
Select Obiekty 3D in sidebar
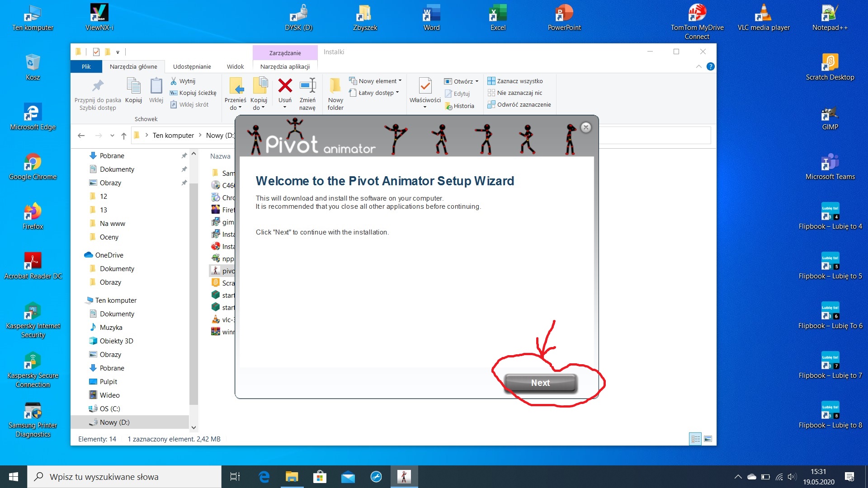click(x=116, y=341)
